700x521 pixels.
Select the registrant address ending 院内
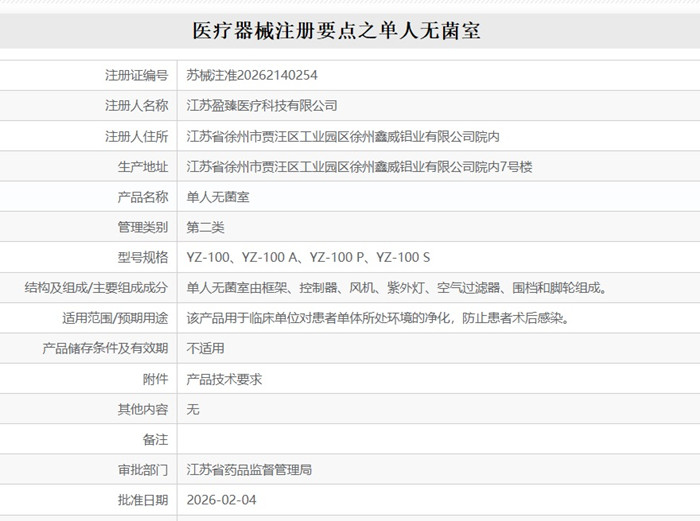point(343,136)
